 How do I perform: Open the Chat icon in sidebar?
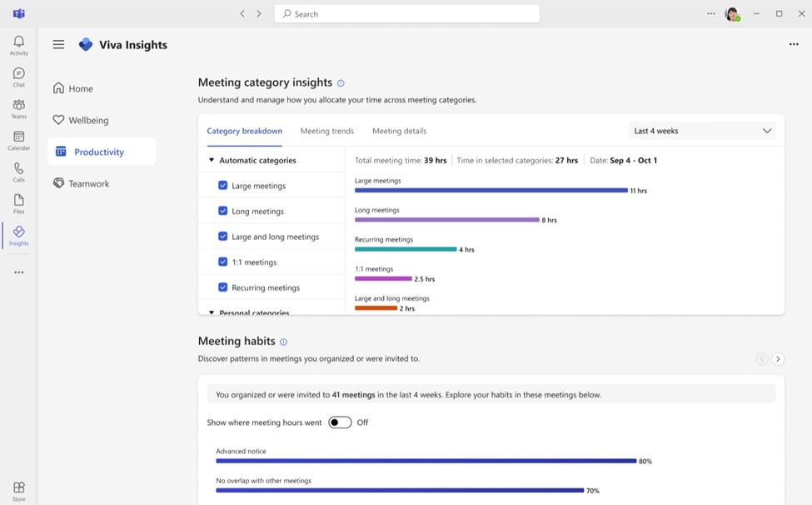click(18, 73)
